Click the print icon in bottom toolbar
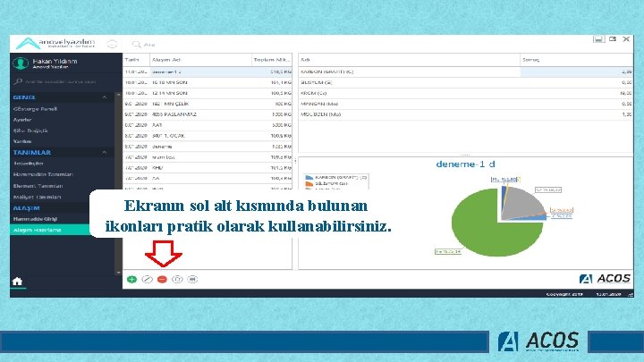 tap(192, 280)
